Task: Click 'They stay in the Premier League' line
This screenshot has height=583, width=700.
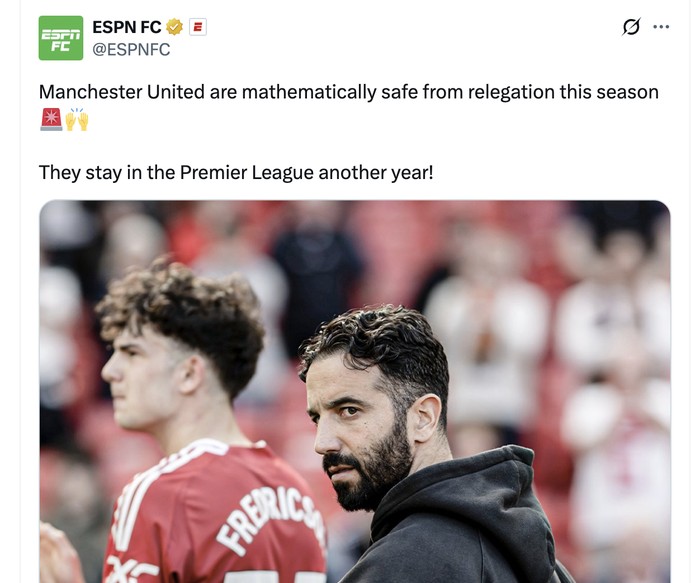Action: 236,172
